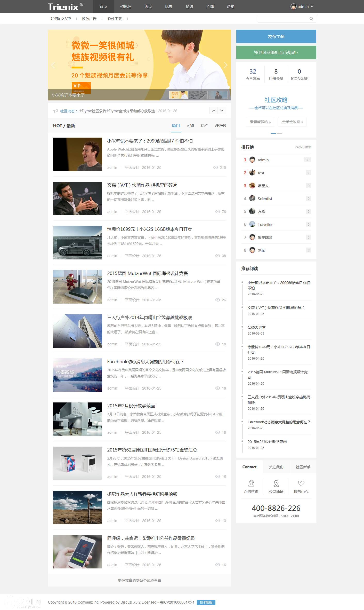This screenshot has height=610, width=364.
Task: Click the megaphone icon beside 社区动态
Action: click(55, 111)
